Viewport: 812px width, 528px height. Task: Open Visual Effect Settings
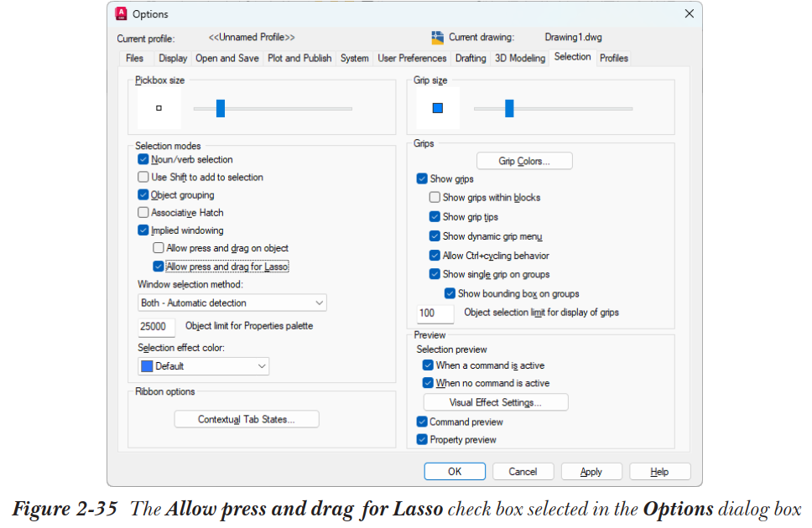496,402
